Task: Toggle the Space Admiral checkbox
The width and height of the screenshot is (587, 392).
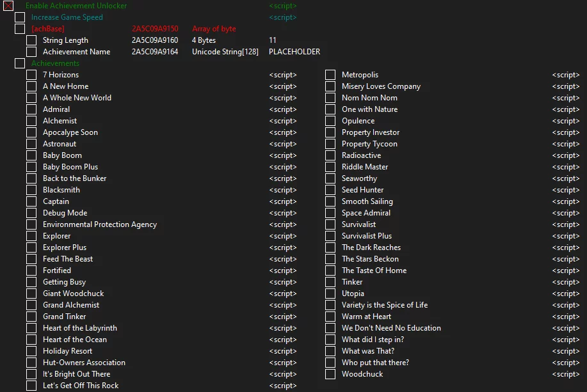Action: click(330, 213)
